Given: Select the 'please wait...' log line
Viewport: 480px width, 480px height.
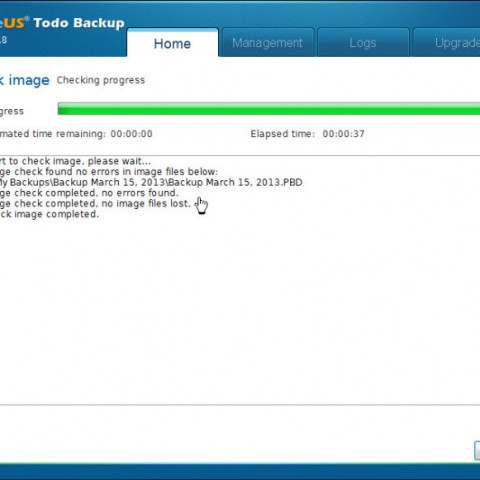Looking at the screenshot, I should (75, 161).
